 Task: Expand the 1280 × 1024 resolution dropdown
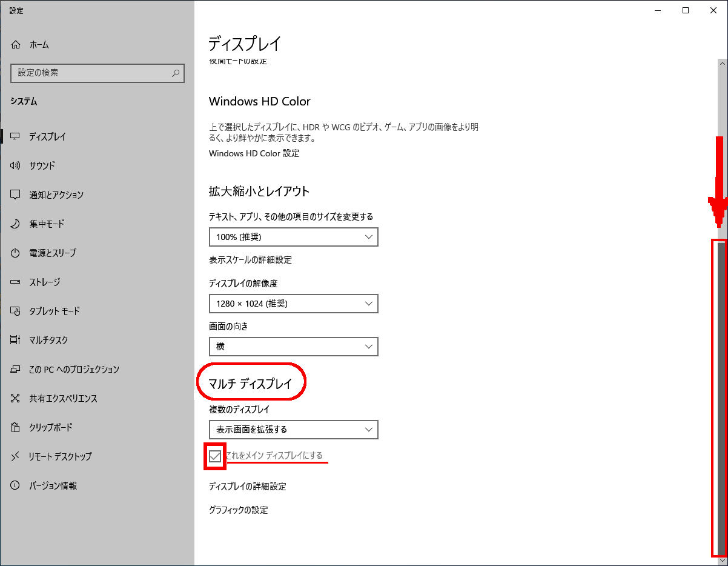tap(293, 303)
